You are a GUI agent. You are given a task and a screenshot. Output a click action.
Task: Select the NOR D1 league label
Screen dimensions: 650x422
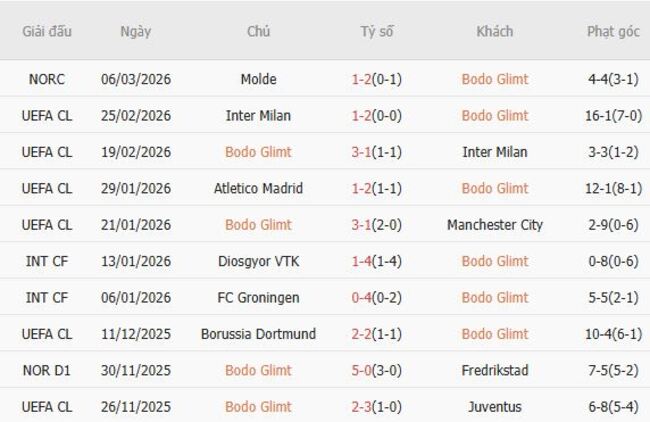47,371
